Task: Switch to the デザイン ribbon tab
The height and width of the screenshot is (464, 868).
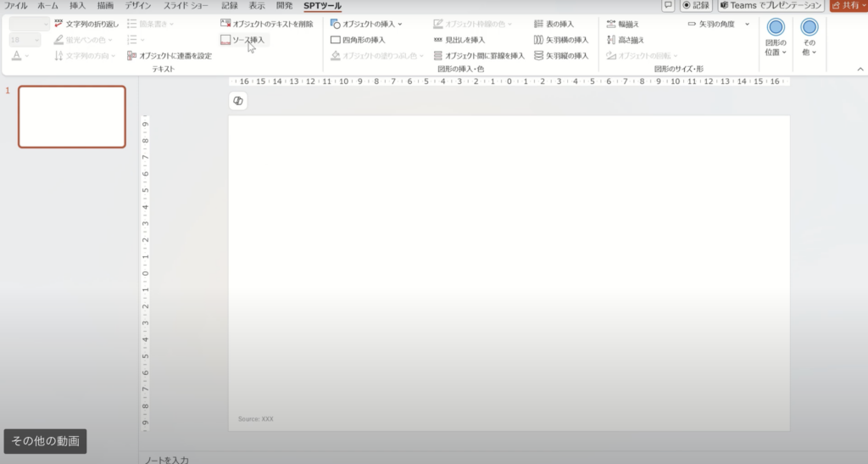Action: coord(138,6)
